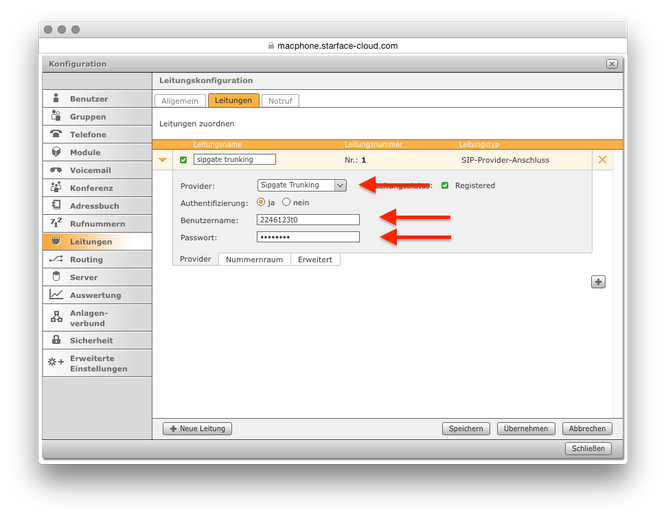Click the SIP-Provider-Anschluss text

click(x=505, y=160)
